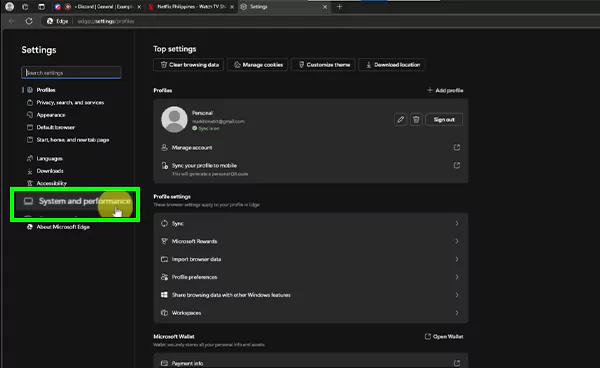
Task: Click Manage cookies button
Action: [x=258, y=65]
